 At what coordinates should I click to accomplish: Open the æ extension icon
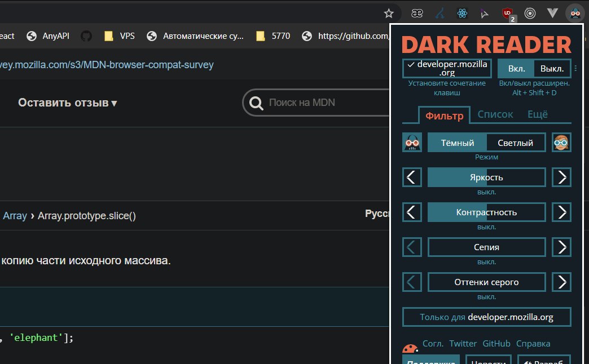pyautogui.click(x=417, y=14)
